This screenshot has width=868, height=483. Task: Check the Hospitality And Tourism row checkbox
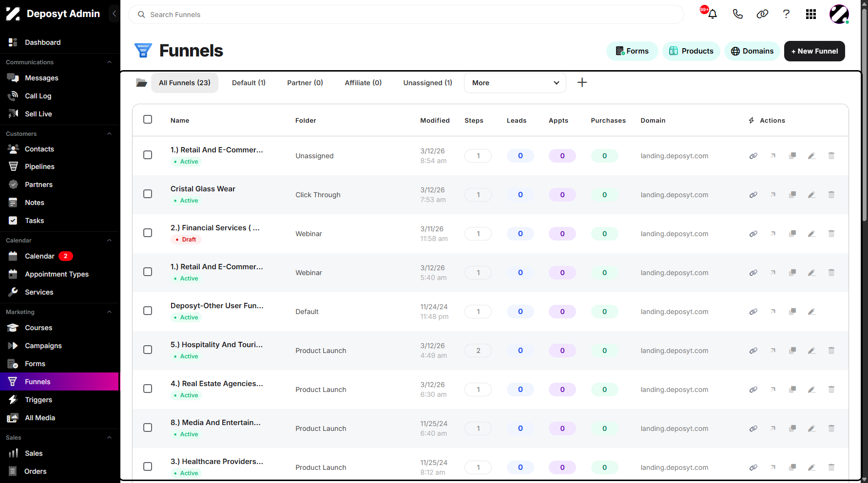coord(148,350)
